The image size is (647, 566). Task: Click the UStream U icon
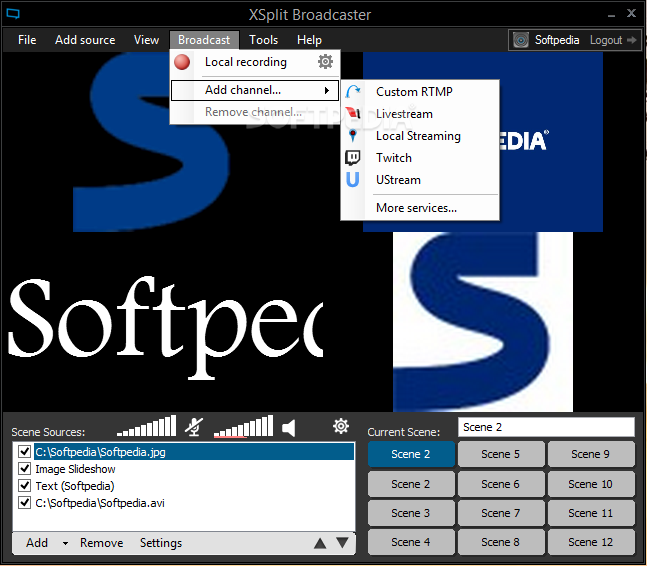352,179
